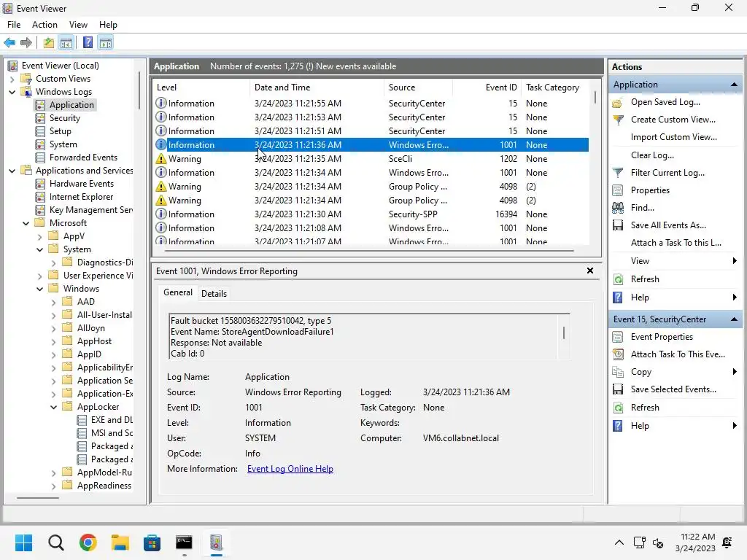Expand the AppV folder node
The image size is (747, 560).
click(x=40, y=237)
